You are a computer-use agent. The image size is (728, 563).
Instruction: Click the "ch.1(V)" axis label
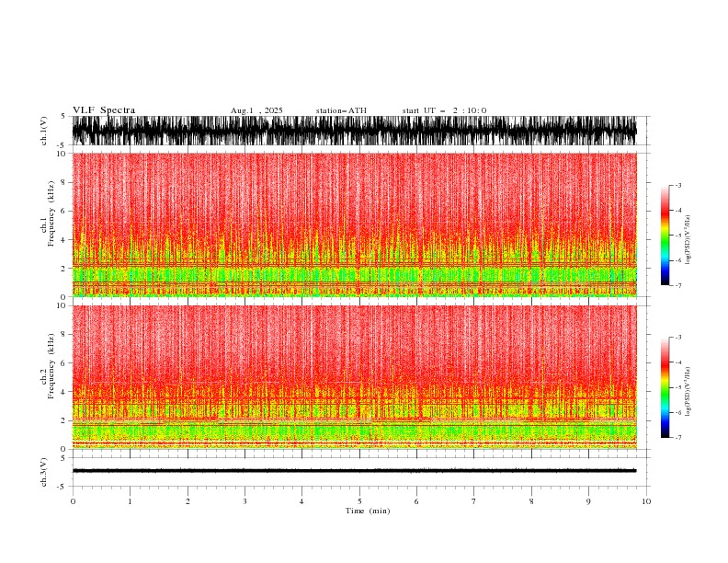point(44,131)
